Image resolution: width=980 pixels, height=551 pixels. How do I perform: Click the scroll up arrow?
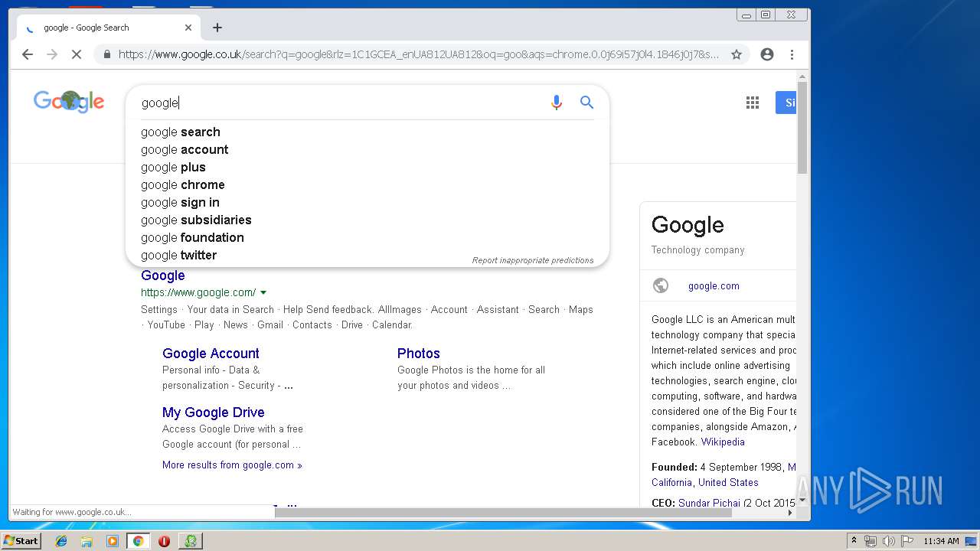pos(802,77)
